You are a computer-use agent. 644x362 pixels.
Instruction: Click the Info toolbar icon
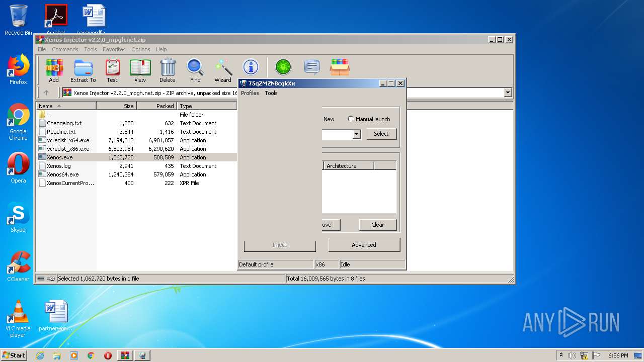pyautogui.click(x=251, y=67)
